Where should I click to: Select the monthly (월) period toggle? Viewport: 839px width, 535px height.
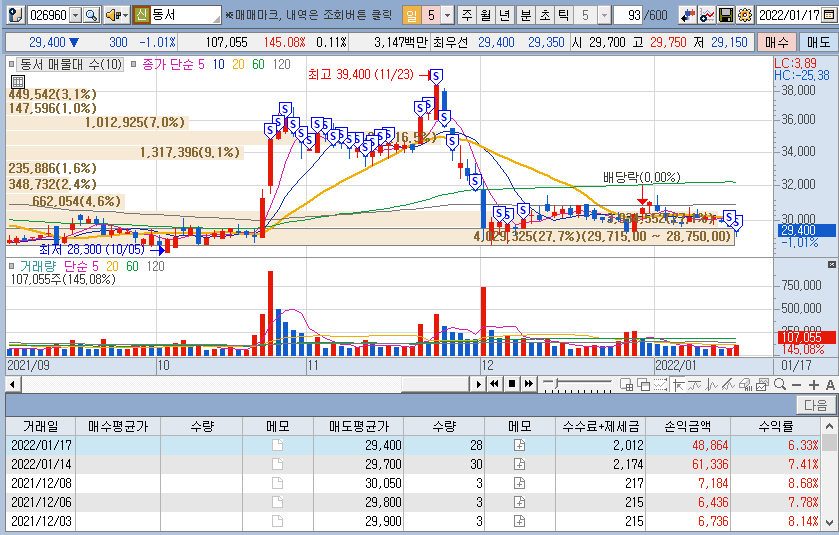tap(485, 15)
